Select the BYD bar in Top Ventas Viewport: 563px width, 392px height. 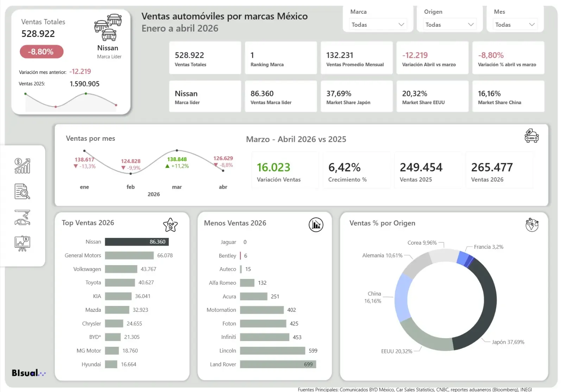click(113, 337)
